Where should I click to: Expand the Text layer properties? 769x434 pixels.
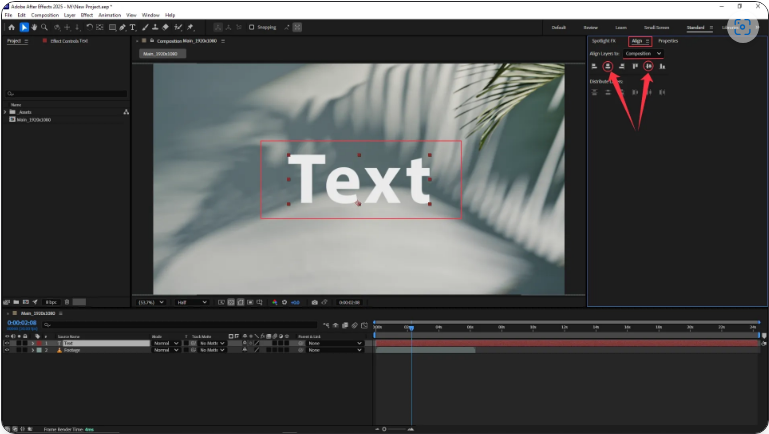point(33,343)
